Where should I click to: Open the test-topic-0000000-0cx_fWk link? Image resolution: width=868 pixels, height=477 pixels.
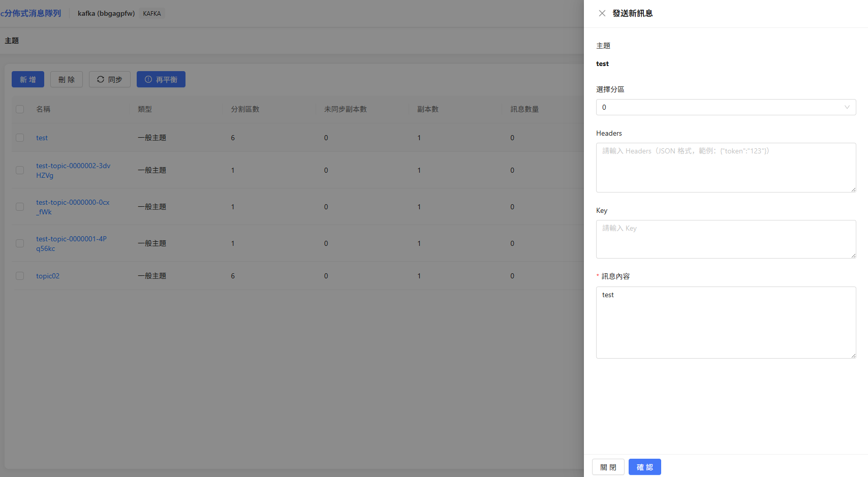tap(73, 207)
